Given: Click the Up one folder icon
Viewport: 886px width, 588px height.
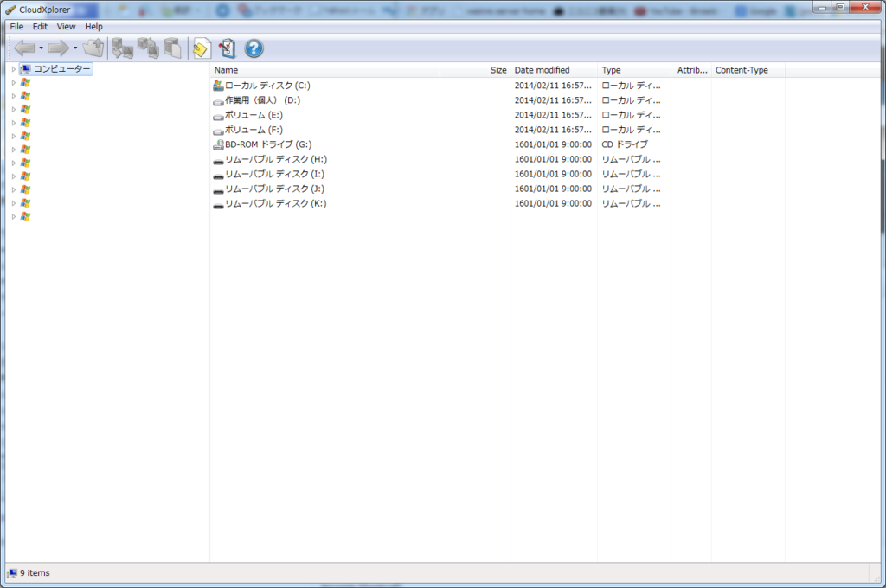Looking at the screenshot, I should [93, 48].
